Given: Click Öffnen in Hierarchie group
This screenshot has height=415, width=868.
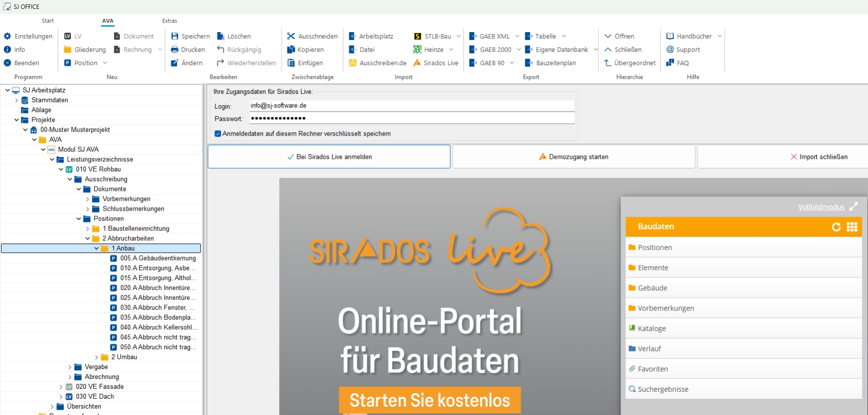Looking at the screenshot, I should click(x=619, y=36).
